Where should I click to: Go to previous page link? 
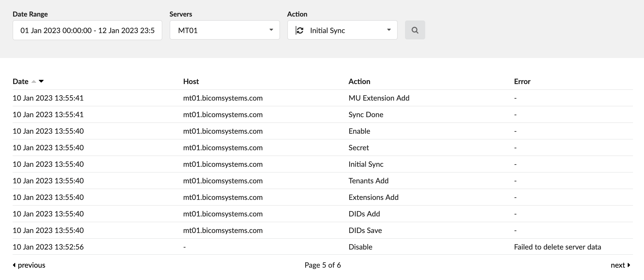pyautogui.click(x=29, y=265)
